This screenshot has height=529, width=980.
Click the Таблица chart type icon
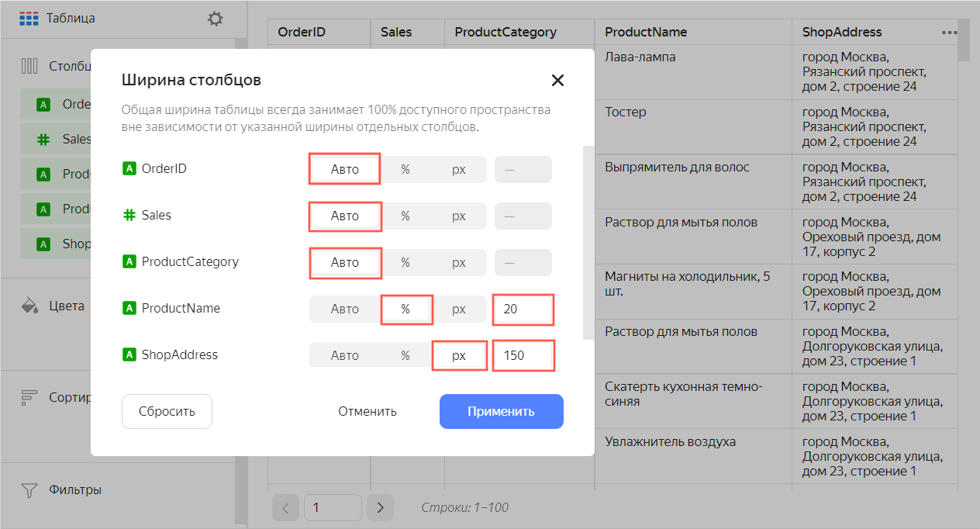coord(29,19)
